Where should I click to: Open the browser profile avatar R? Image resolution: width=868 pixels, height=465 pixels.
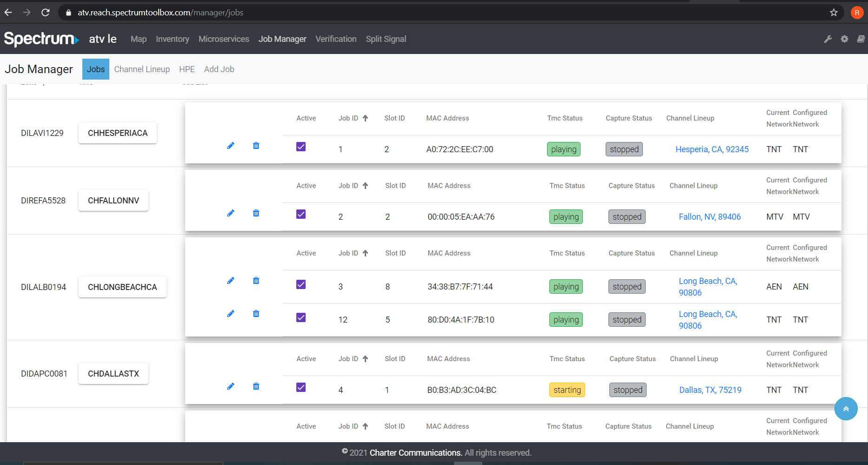[x=857, y=13]
